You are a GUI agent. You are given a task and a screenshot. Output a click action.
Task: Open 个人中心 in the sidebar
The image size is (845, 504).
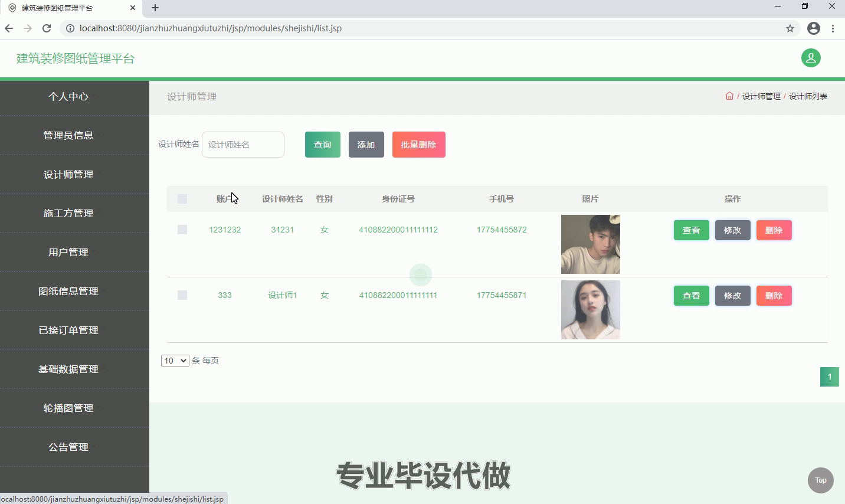tap(68, 96)
